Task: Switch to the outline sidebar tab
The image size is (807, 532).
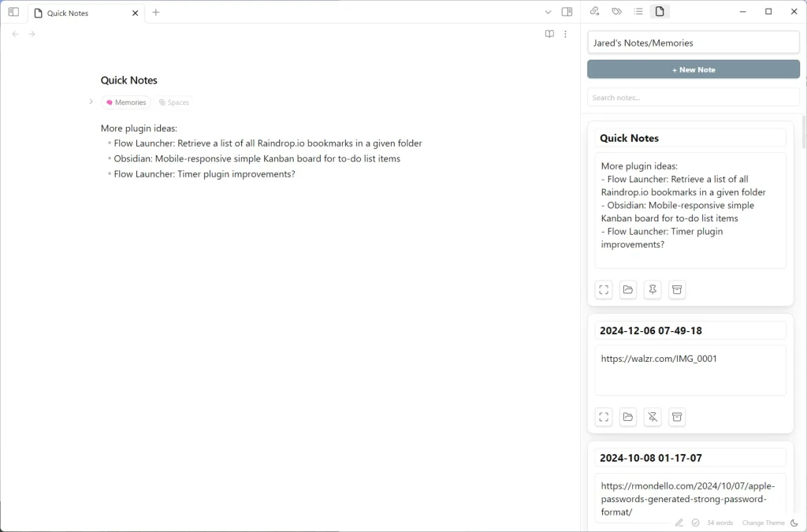Action: 638,11
